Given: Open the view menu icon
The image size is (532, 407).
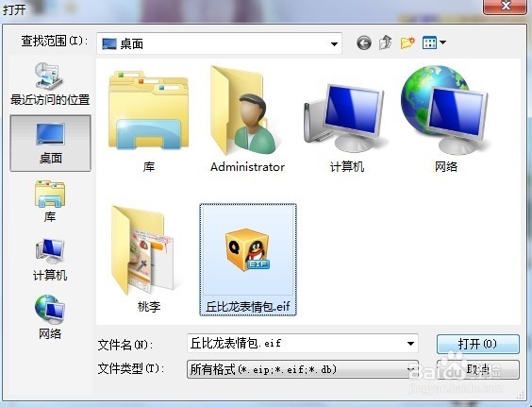Looking at the screenshot, I should coord(429,42).
